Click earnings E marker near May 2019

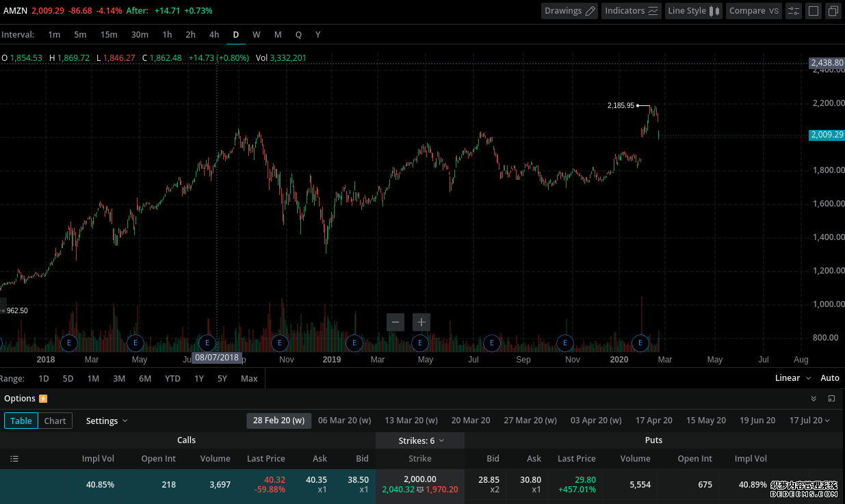(x=419, y=343)
